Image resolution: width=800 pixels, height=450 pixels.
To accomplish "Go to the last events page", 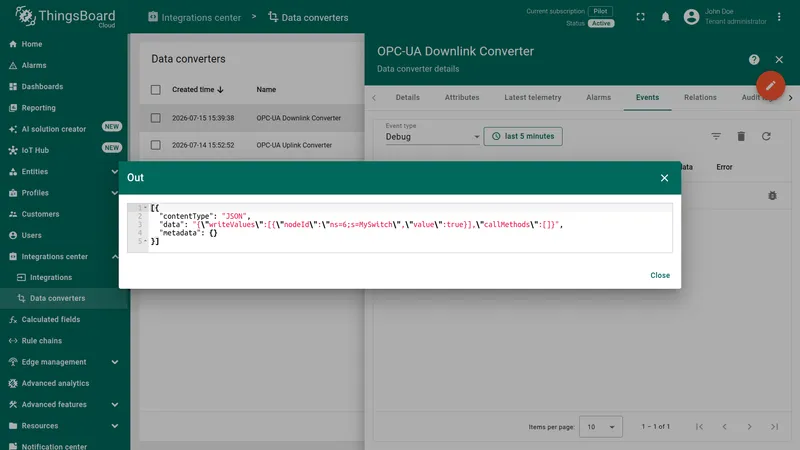I will [x=774, y=427].
